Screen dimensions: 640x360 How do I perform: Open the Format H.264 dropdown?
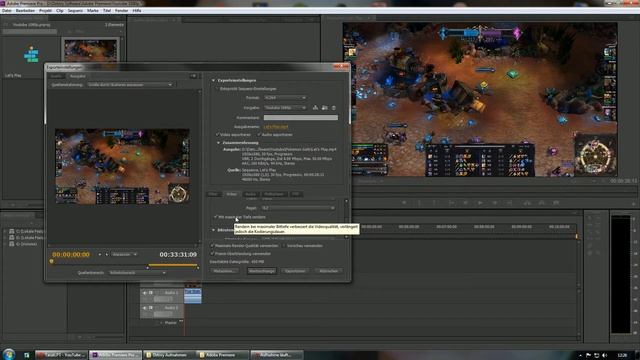pyautogui.click(x=285, y=98)
